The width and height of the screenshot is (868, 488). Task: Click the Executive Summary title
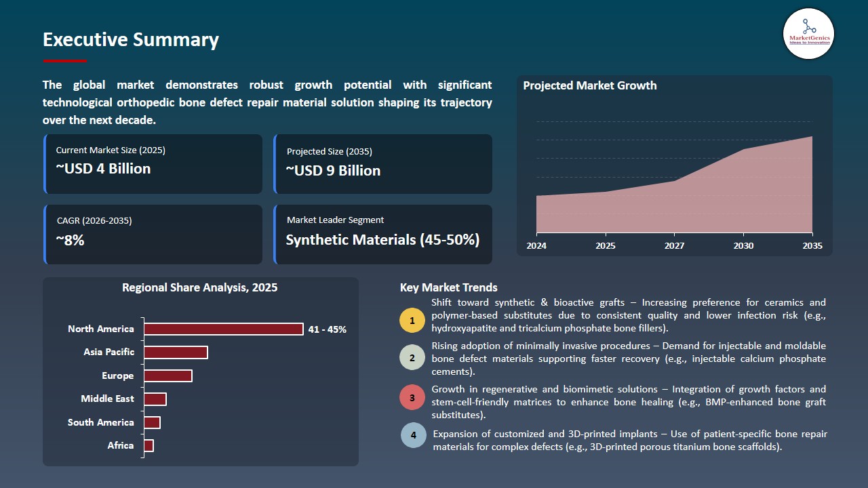pos(130,39)
